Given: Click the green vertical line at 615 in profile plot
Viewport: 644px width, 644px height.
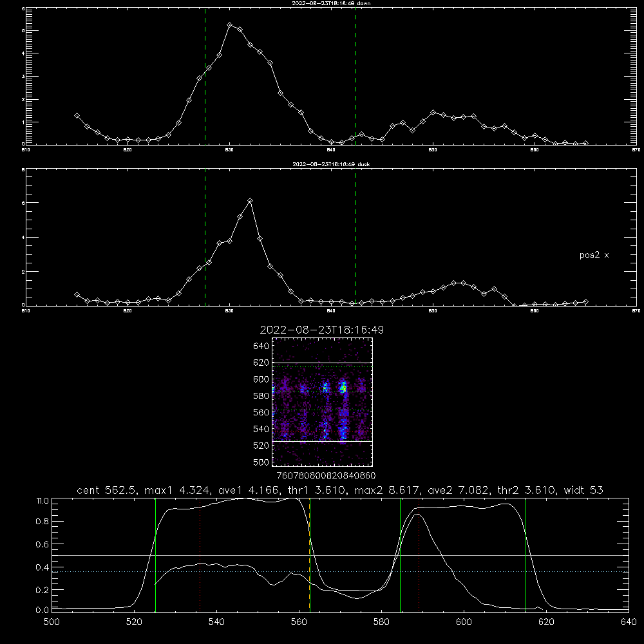Looking at the screenshot, I should [x=526, y=554].
